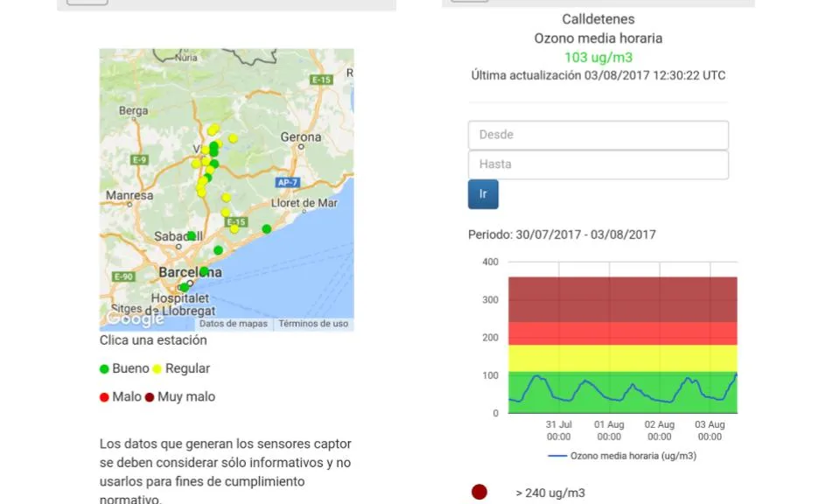Focus the Desde date field
The image size is (840, 504).
tap(598, 135)
